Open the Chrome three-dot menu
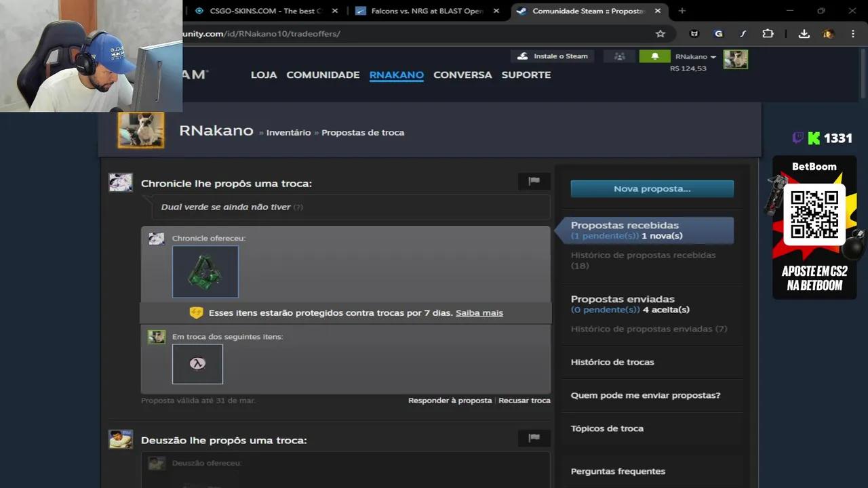This screenshot has width=868, height=488. coord(852,34)
